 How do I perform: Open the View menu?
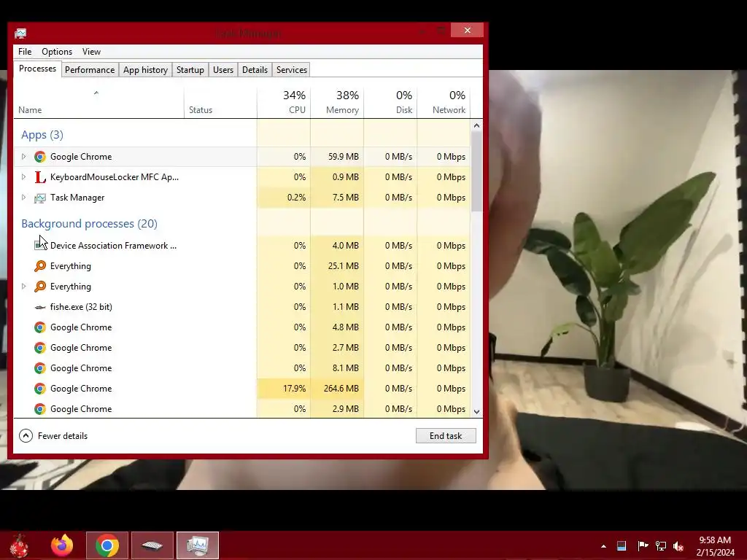[x=91, y=52]
